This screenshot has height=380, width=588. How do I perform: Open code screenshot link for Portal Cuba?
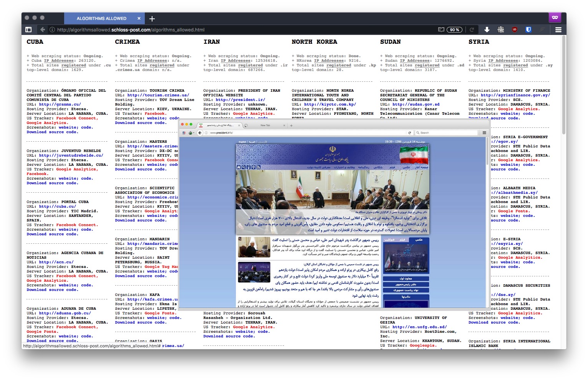[x=86, y=230]
